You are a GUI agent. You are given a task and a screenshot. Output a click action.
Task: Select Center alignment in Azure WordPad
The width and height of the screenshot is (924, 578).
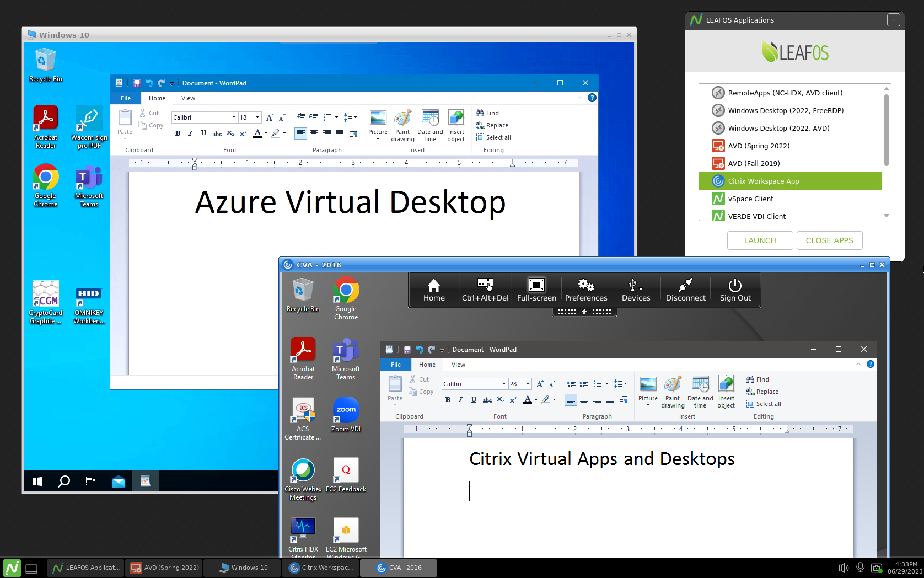[x=314, y=133]
